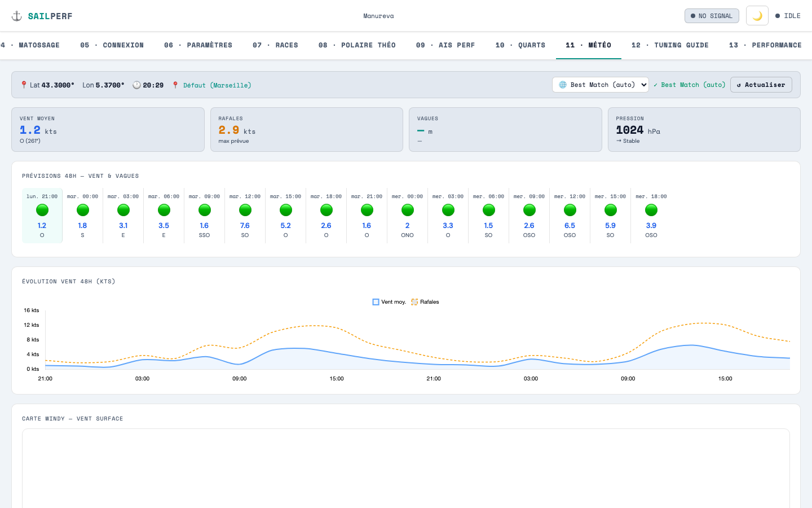Open the Best Match (auto) model dropdown
The height and width of the screenshot is (508, 812).
coord(601,85)
